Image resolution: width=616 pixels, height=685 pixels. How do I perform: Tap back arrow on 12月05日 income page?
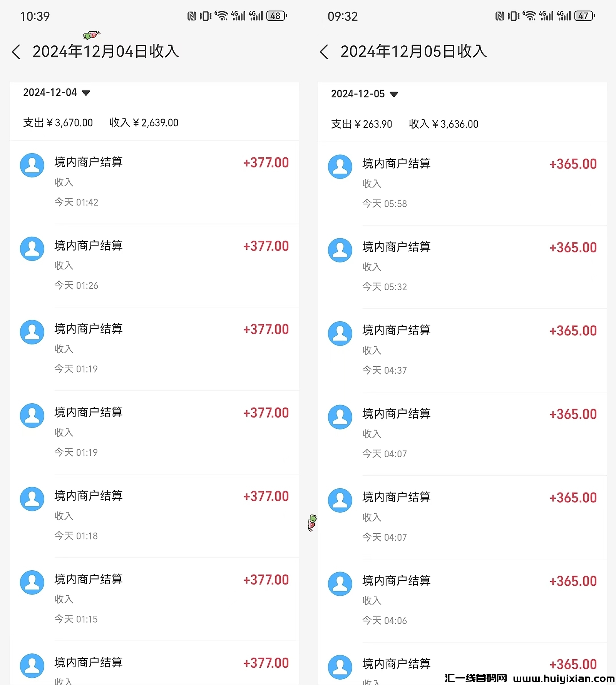(x=324, y=52)
